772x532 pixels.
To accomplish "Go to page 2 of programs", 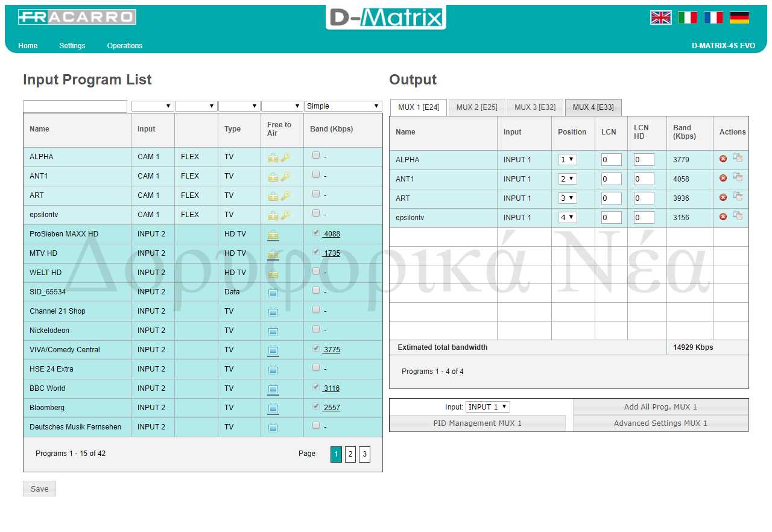I will pyautogui.click(x=350, y=454).
